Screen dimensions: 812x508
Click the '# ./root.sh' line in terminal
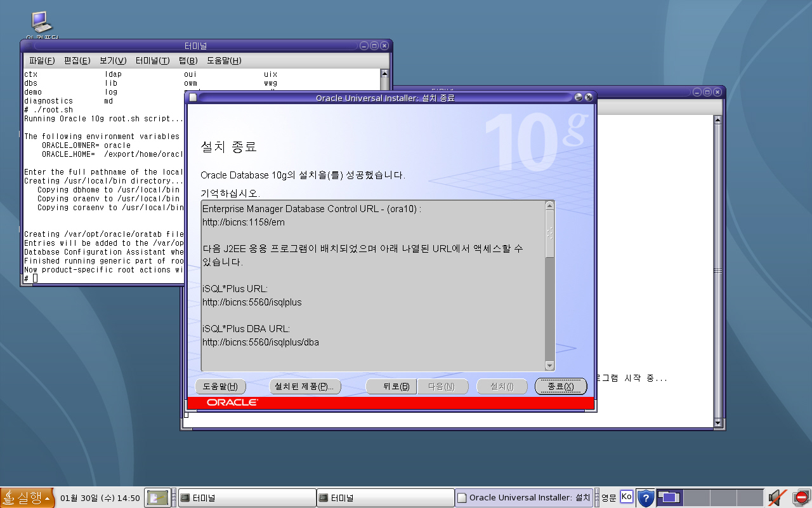coord(49,110)
